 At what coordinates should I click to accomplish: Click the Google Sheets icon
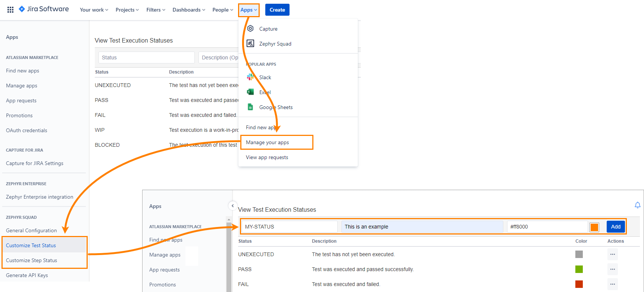[250, 107]
